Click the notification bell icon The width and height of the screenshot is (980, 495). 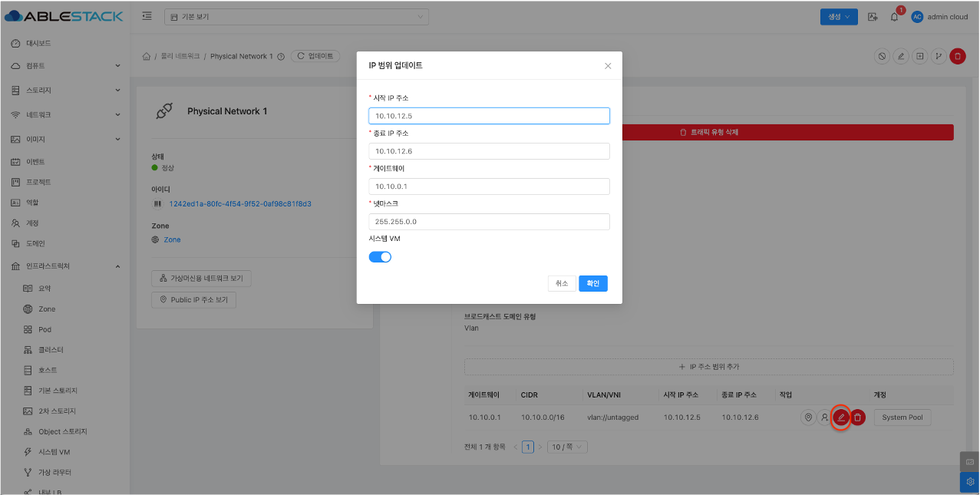pyautogui.click(x=894, y=17)
